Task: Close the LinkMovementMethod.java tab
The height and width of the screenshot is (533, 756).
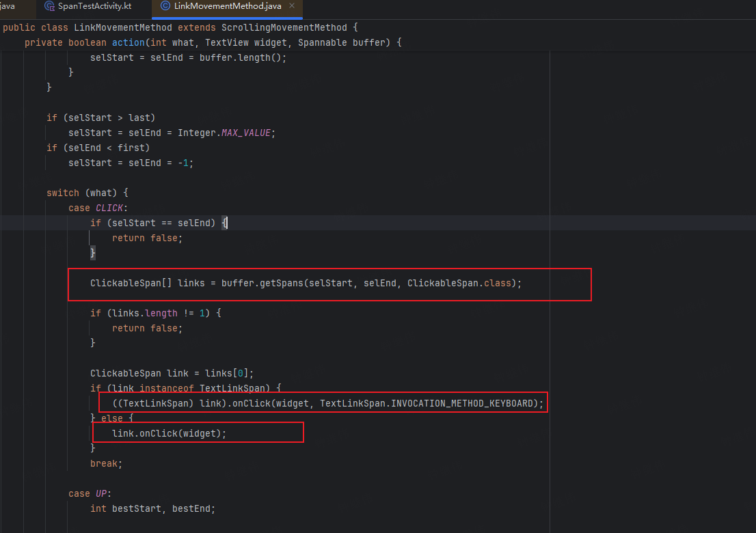Action: tap(292, 5)
